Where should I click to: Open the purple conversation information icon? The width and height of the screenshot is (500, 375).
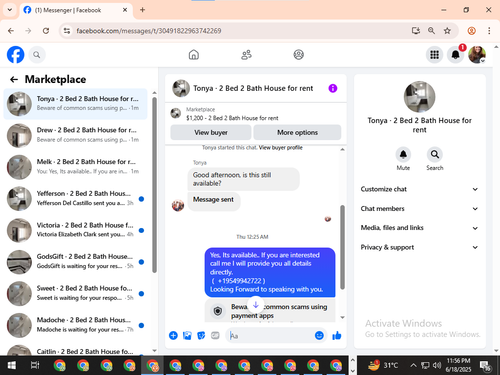(x=333, y=88)
